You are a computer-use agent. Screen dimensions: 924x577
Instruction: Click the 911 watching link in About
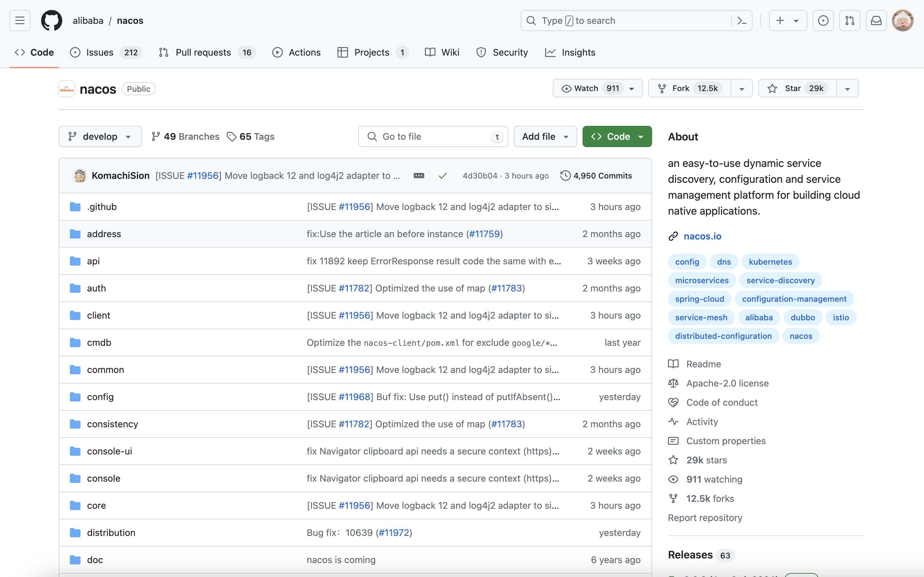[714, 479]
